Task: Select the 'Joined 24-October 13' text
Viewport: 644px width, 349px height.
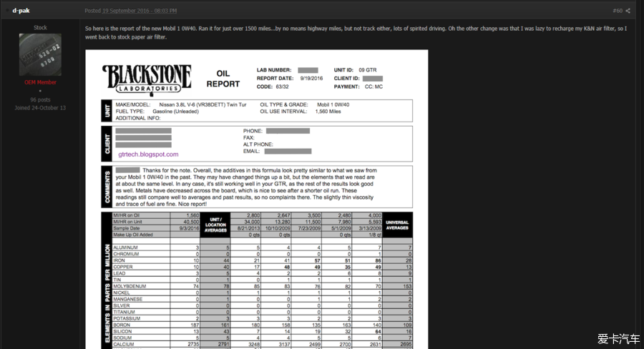Action: 40,108
